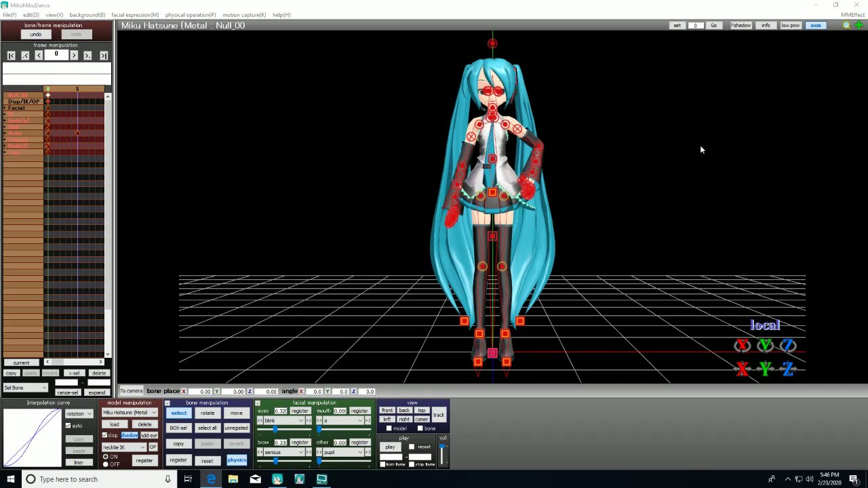Image resolution: width=868 pixels, height=488 pixels.
Task: Select previous brow morph arrow
Action: point(260,452)
